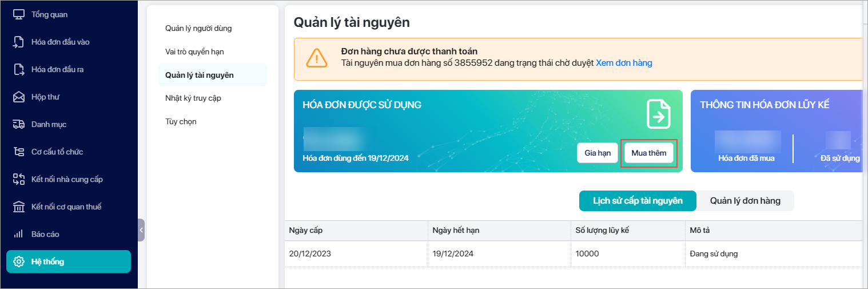868x289 pixels.
Task: Go to Vai trò quyền hạn
Action: pos(194,52)
